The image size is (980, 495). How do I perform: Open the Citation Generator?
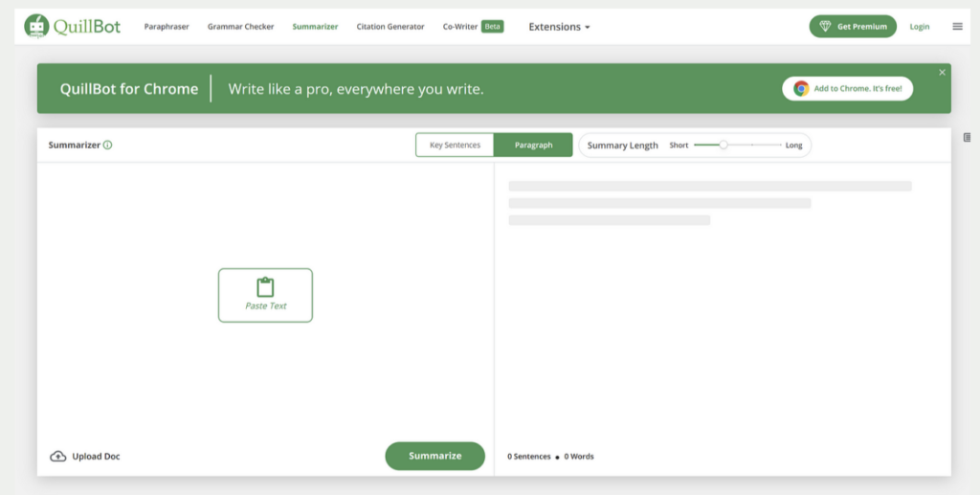pos(390,27)
